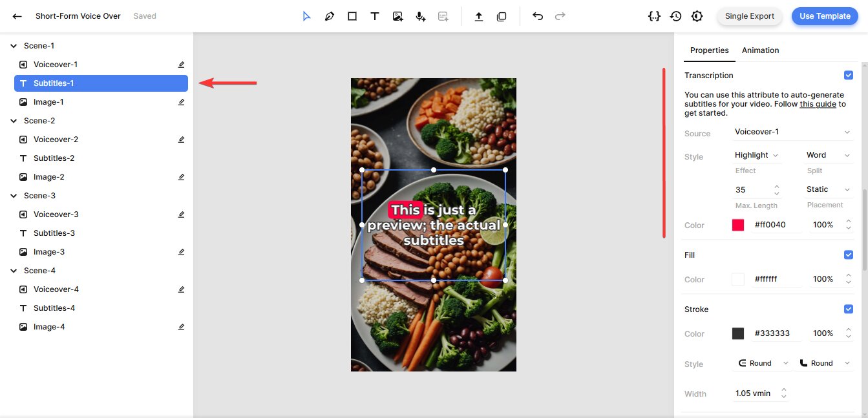Image resolution: width=868 pixels, height=418 pixels.
Task: Choose the Text tool in toolbar
Action: click(x=374, y=17)
